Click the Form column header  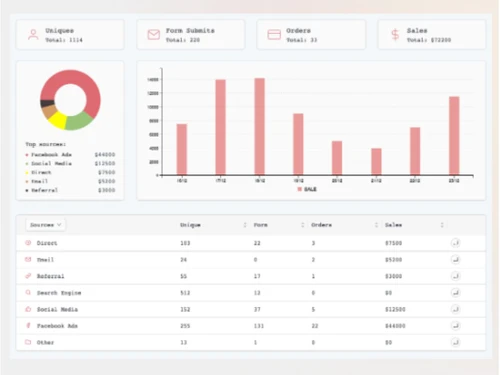click(x=261, y=225)
